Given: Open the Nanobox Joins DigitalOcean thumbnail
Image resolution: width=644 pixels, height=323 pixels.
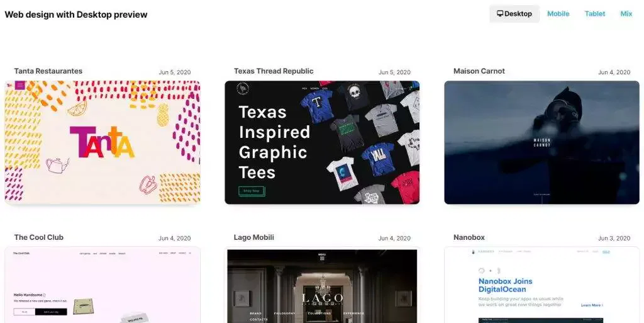Looking at the screenshot, I should point(541,285).
